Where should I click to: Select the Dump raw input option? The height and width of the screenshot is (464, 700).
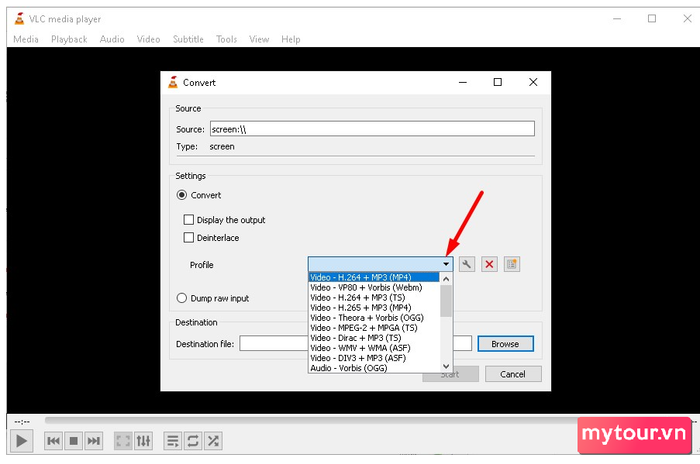tap(182, 298)
